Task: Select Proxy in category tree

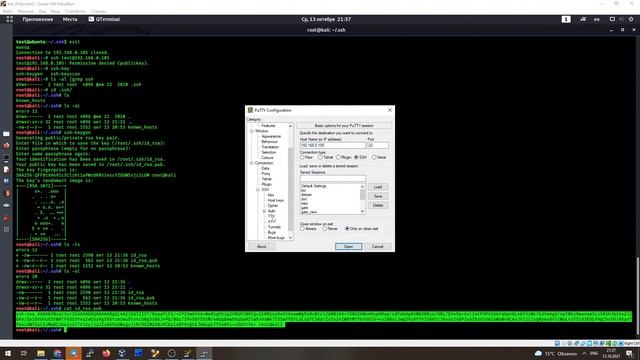Action: (x=266, y=173)
